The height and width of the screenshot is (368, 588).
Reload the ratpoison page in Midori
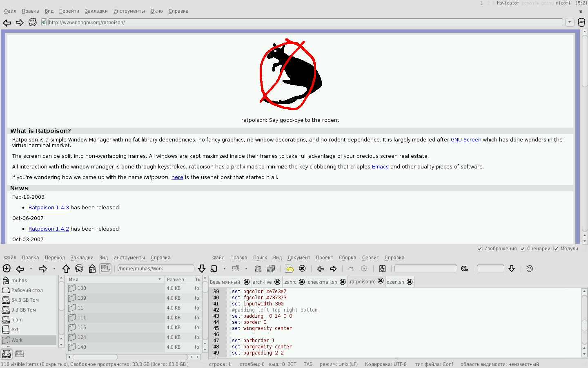click(x=33, y=22)
